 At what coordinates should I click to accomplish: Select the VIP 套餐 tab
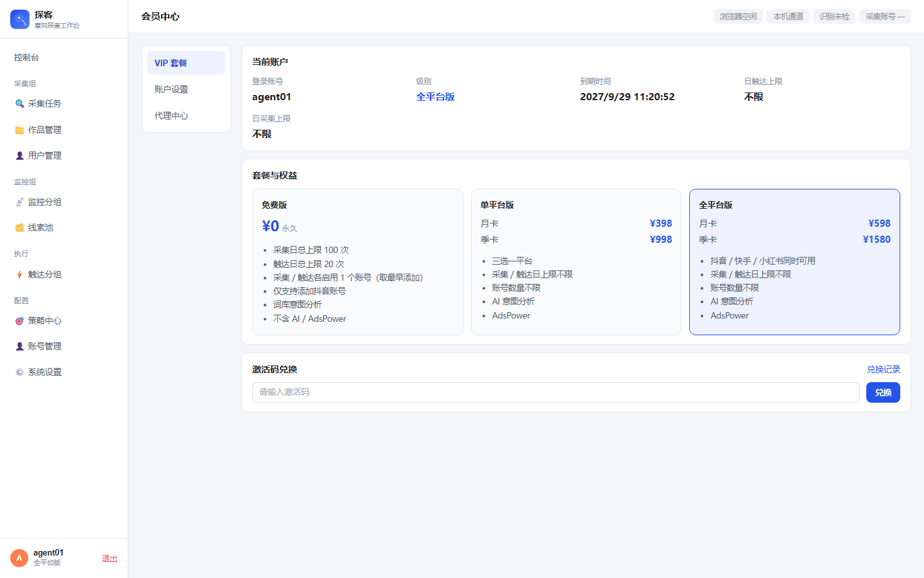coord(186,63)
